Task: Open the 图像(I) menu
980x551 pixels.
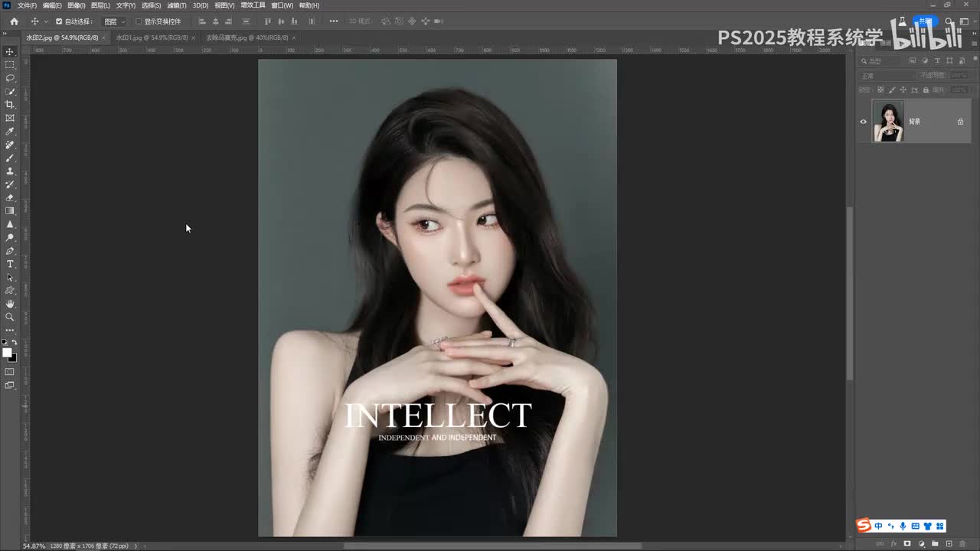Action: pyautogui.click(x=77, y=5)
